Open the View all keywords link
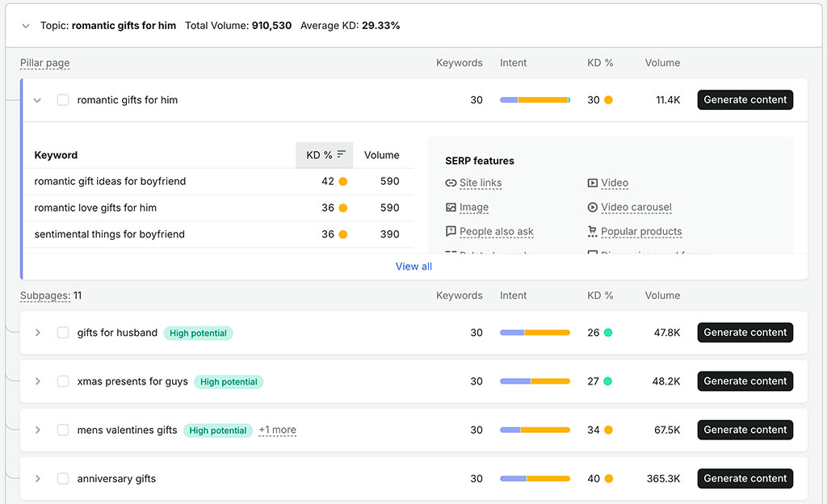 point(413,267)
